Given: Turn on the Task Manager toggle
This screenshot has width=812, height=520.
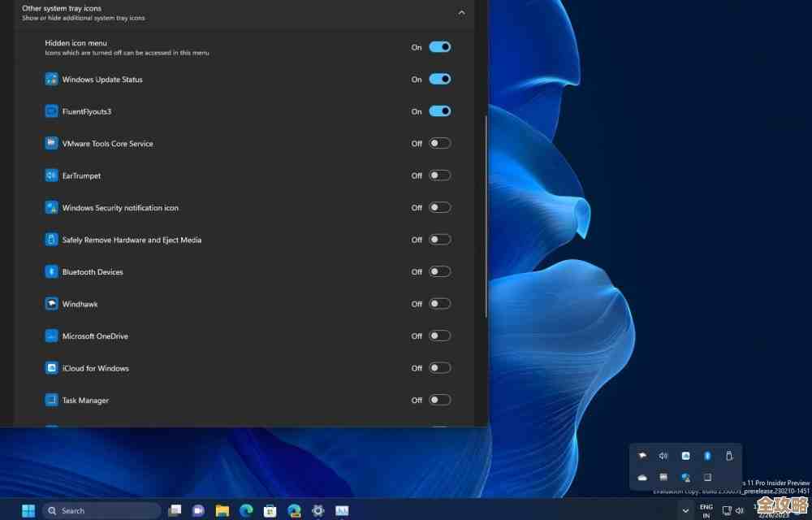Looking at the screenshot, I should [439, 400].
